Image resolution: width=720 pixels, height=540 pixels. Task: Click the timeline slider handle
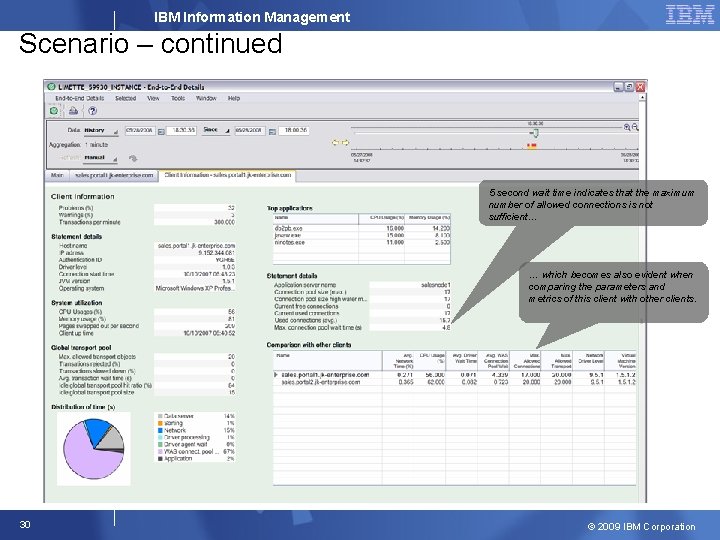click(x=534, y=133)
